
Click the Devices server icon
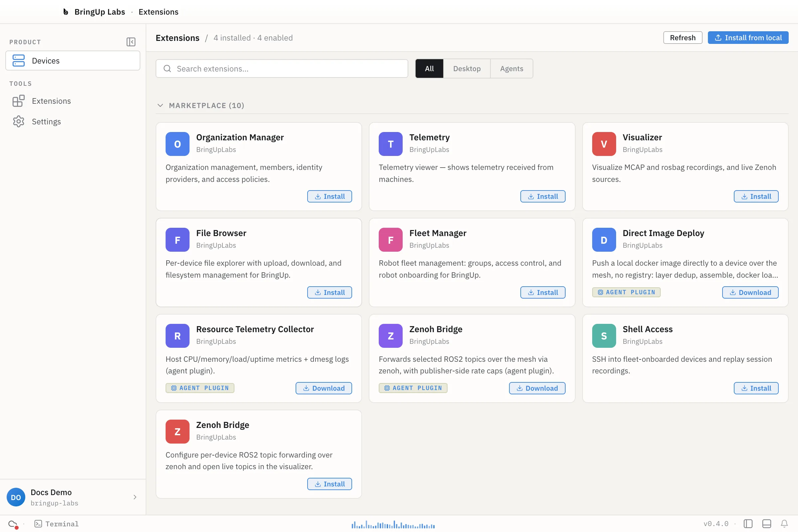19,61
